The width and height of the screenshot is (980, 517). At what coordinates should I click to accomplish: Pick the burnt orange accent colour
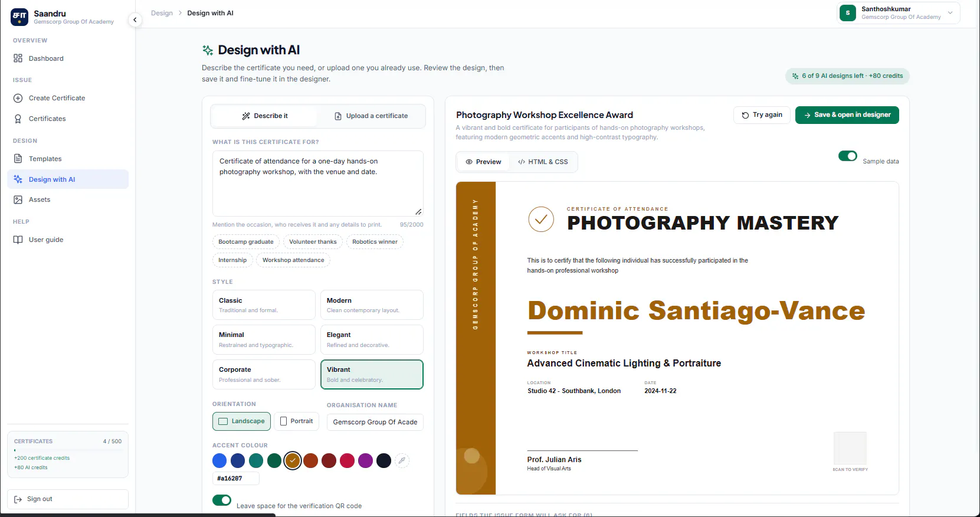coord(311,461)
